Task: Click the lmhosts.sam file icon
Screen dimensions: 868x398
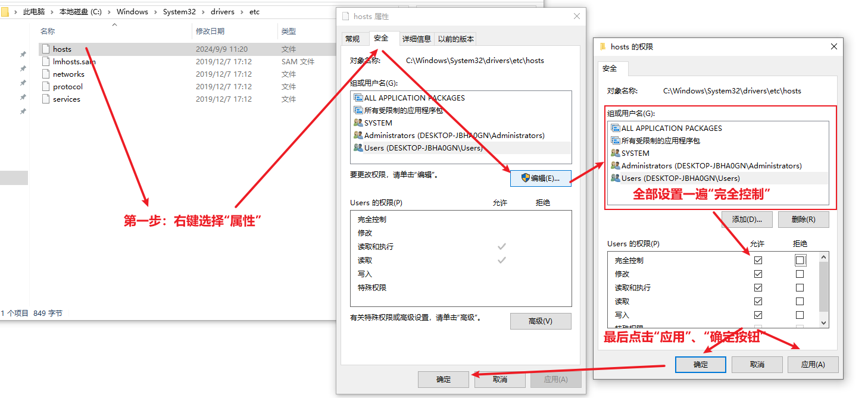Action: 45,62
